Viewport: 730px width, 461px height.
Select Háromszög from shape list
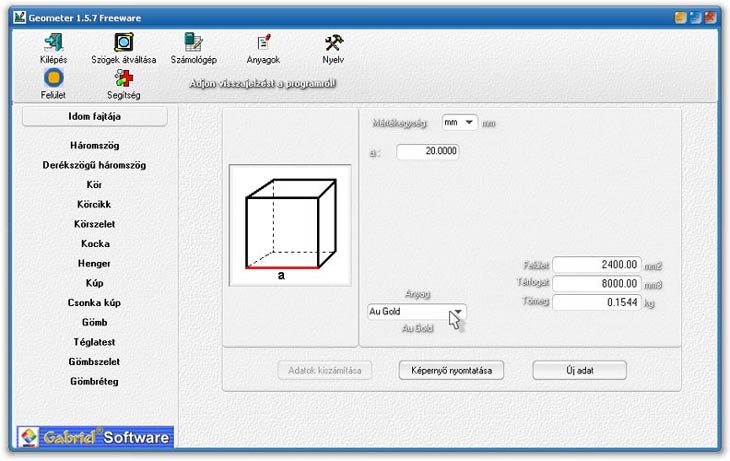95,146
